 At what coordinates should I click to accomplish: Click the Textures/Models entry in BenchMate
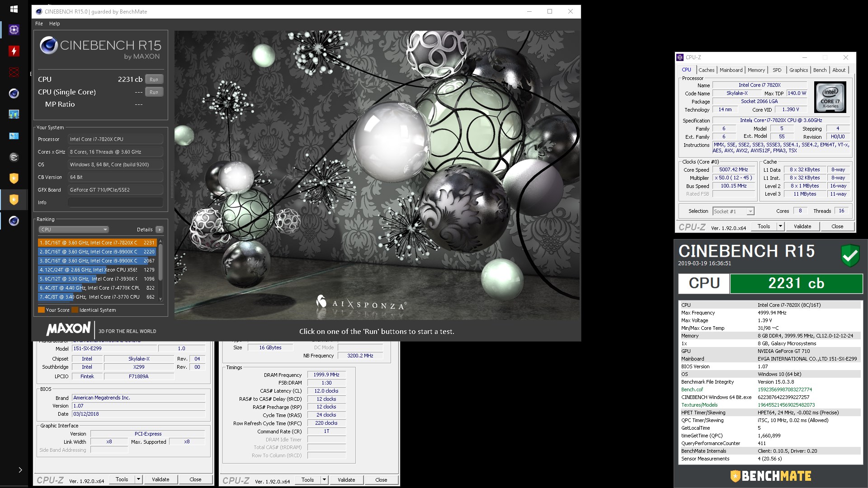click(699, 405)
